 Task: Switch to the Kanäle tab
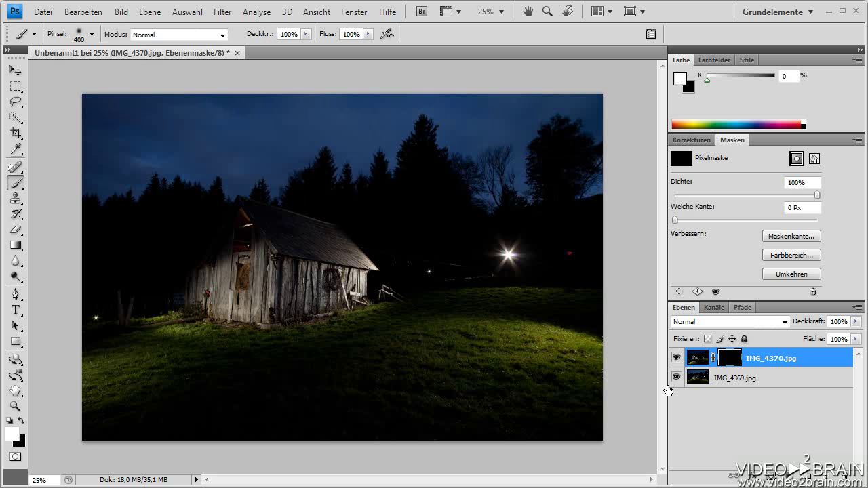click(714, 307)
